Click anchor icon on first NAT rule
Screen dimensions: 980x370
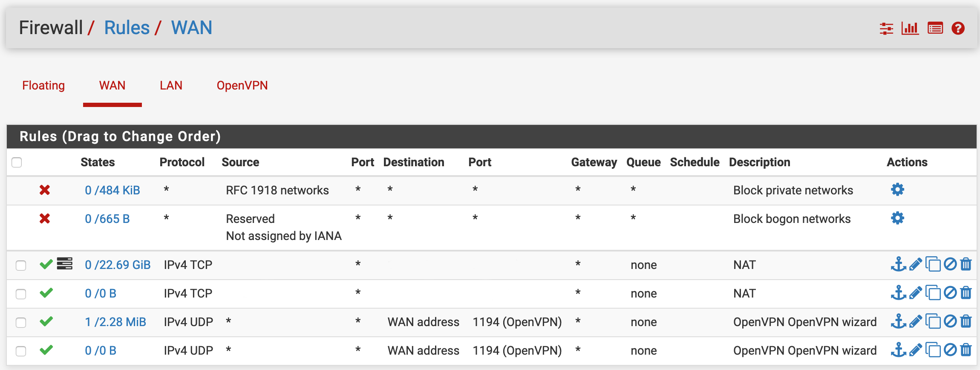[898, 264]
